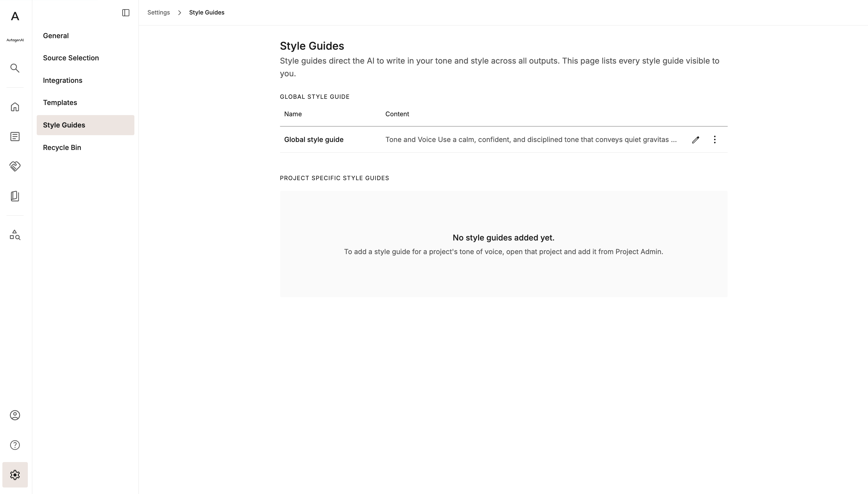Open the library books icon
Image resolution: width=868 pixels, height=494 pixels.
15,196
